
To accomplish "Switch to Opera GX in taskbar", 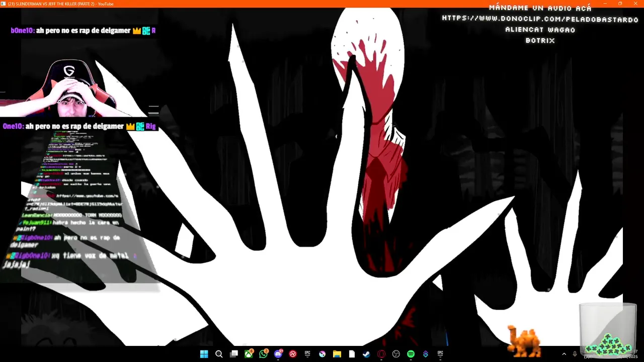I will tap(381, 354).
